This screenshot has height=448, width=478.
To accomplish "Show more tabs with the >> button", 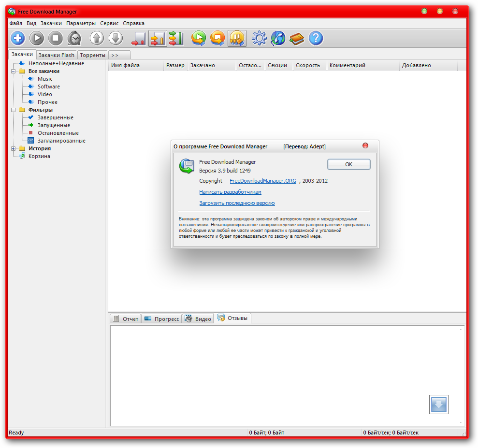I will pos(119,55).
